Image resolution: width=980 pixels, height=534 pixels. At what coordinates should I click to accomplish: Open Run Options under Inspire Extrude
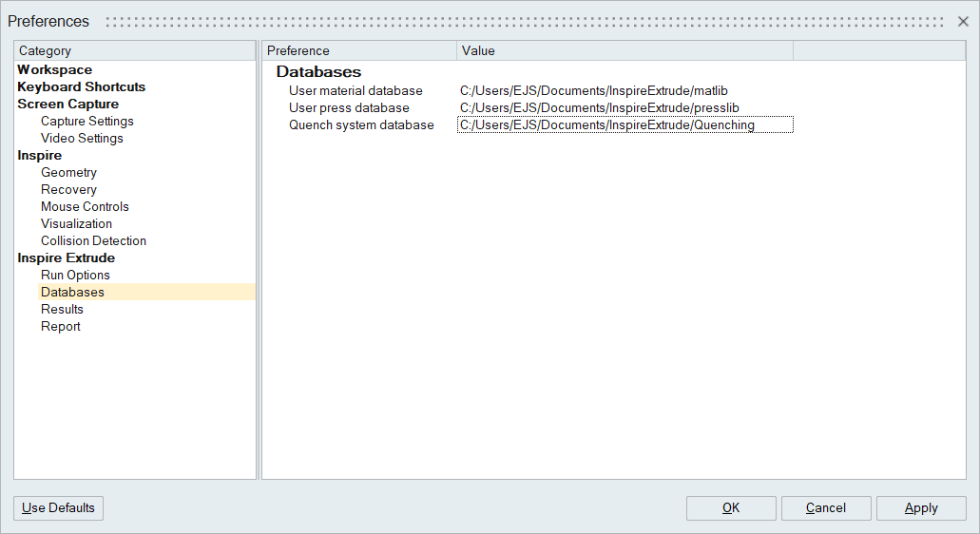point(75,276)
